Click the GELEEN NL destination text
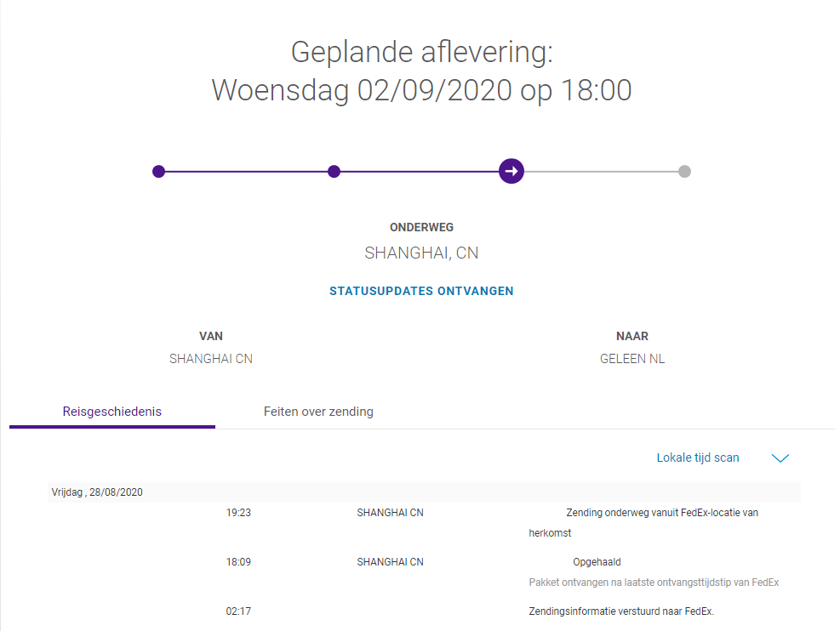Viewport: 840px width, 631px height. (x=632, y=359)
